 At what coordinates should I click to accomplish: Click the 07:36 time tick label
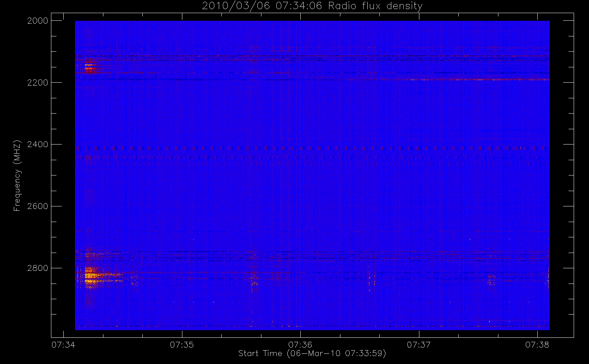(x=300, y=345)
